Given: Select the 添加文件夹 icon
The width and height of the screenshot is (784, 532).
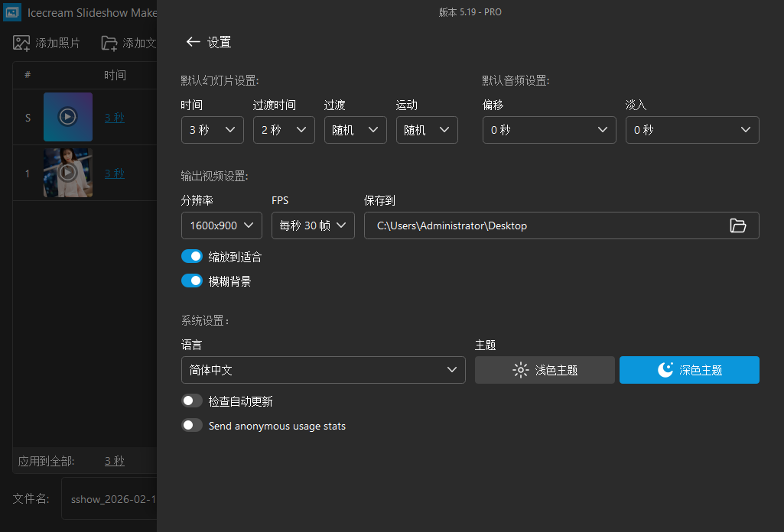Looking at the screenshot, I should coord(109,43).
